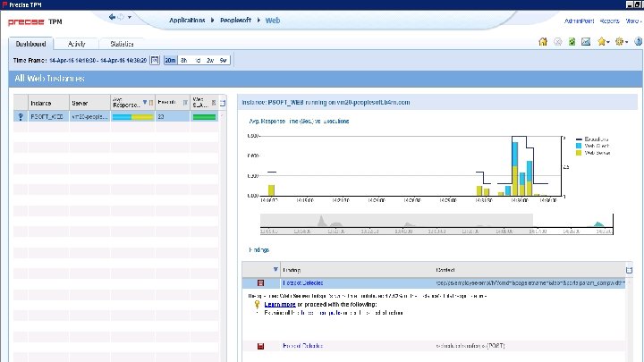Click the second Hotspot Detected severity icon
644x362 pixels.
point(260,346)
